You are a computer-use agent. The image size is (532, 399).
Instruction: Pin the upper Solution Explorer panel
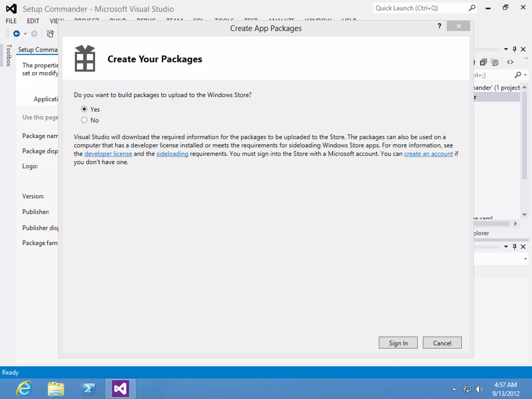(x=515, y=49)
